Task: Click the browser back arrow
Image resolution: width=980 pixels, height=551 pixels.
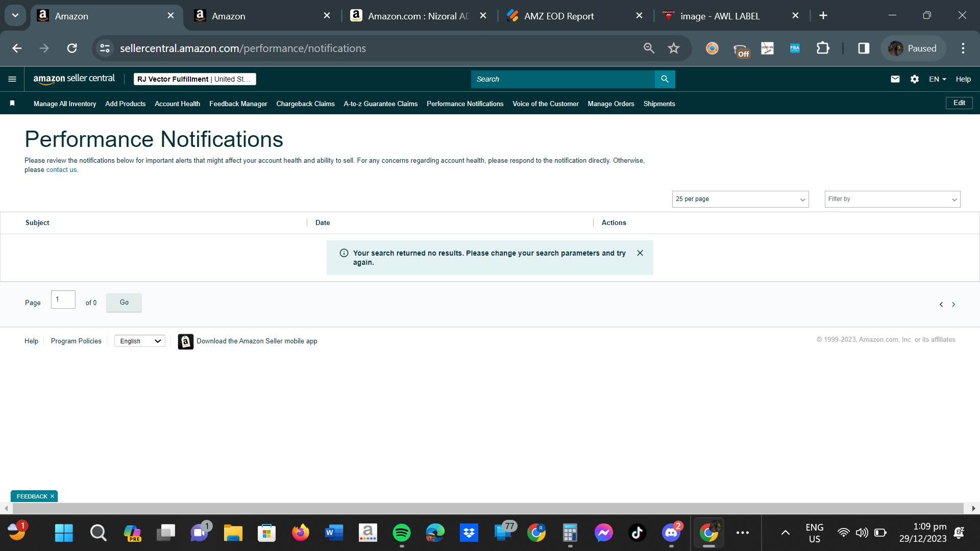Action: pyautogui.click(x=17, y=48)
